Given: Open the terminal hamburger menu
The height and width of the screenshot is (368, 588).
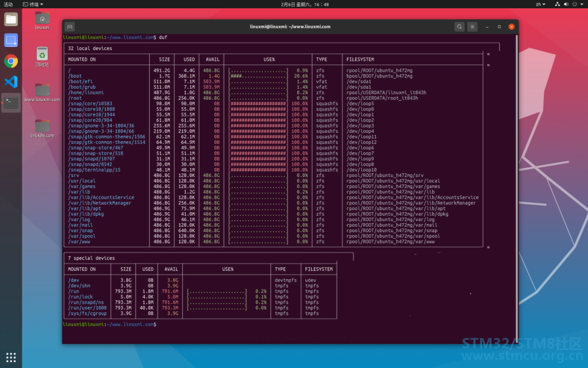Looking at the screenshot, I should pos(472,27).
